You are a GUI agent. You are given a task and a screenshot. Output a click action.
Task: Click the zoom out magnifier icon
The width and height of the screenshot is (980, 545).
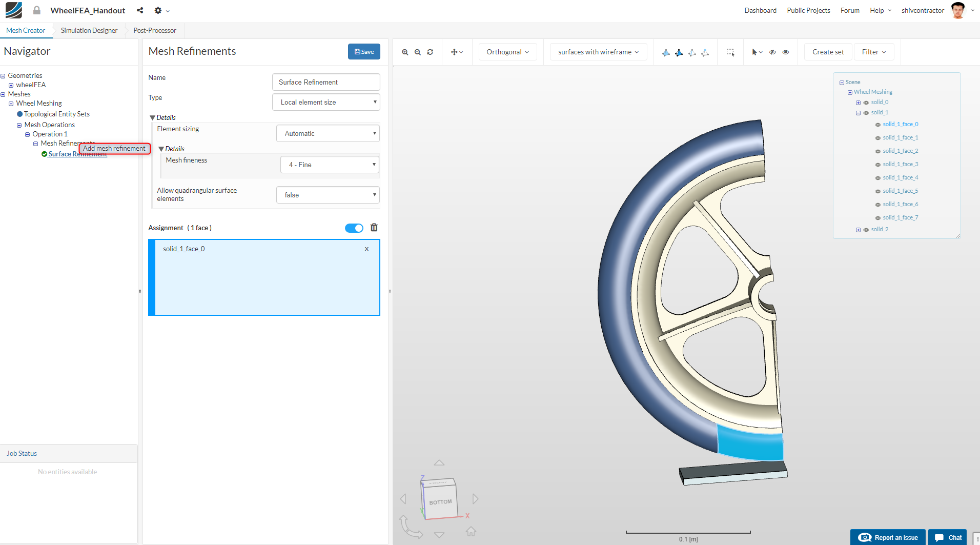pyautogui.click(x=418, y=52)
